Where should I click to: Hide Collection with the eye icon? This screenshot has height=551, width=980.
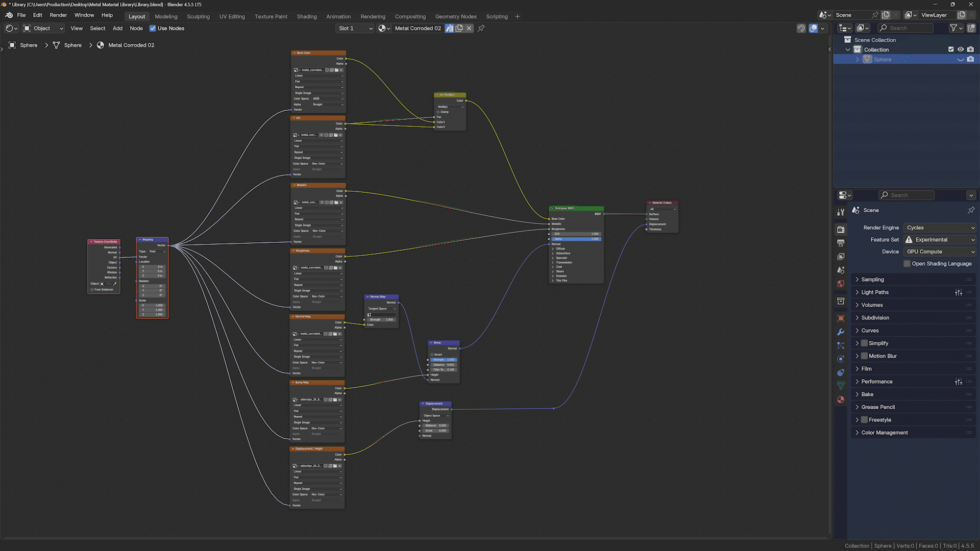961,49
